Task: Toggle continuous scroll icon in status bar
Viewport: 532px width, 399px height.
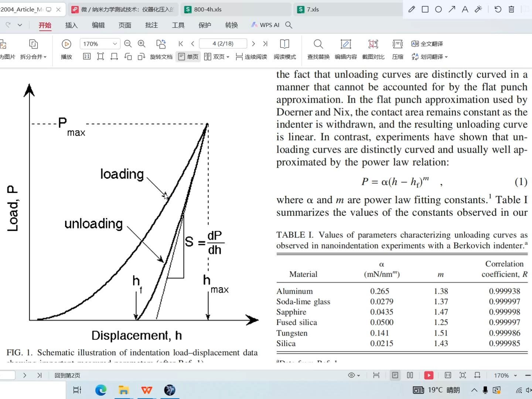Action: pyautogui.click(x=376, y=375)
